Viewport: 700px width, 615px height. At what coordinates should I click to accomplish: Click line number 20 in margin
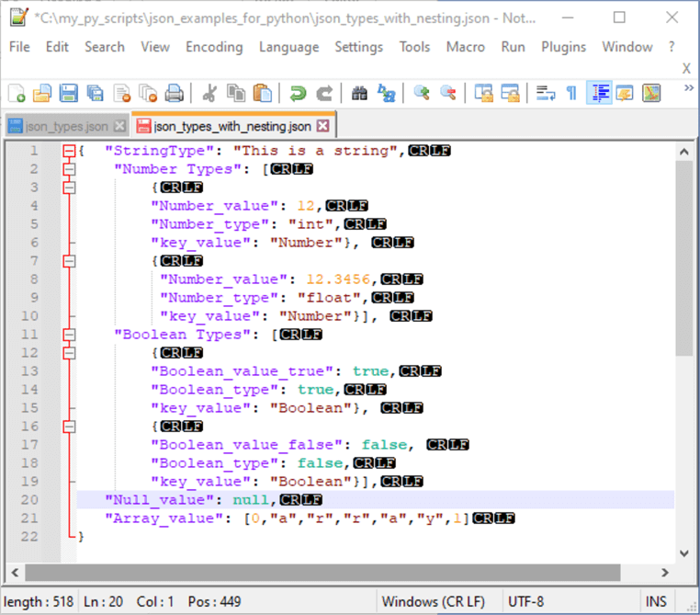pyautogui.click(x=29, y=500)
